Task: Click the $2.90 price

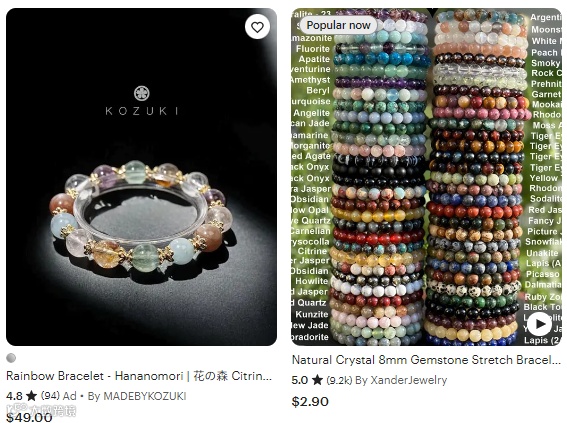Action: (x=310, y=402)
